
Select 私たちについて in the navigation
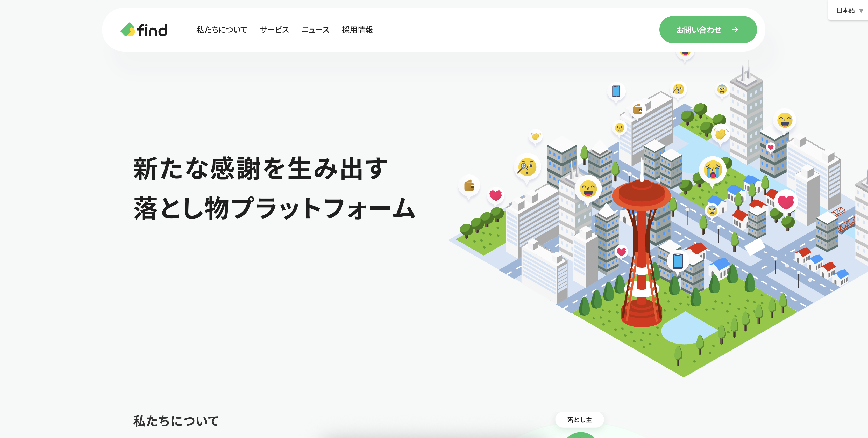(x=221, y=30)
